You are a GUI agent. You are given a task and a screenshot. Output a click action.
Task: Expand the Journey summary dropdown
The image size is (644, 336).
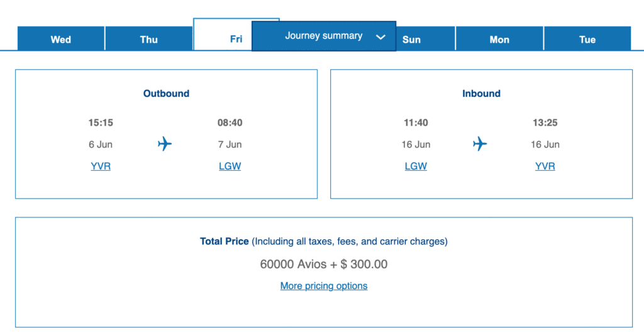point(323,36)
